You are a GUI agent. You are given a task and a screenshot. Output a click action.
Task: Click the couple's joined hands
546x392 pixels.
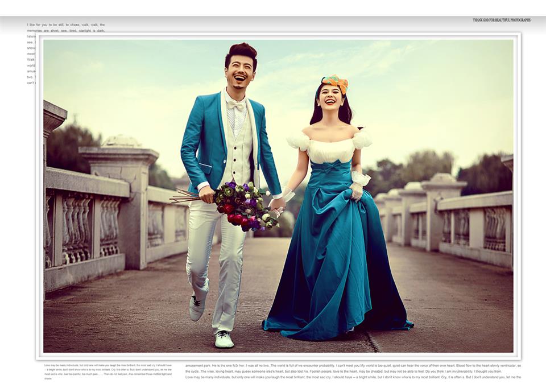click(278, 203)
